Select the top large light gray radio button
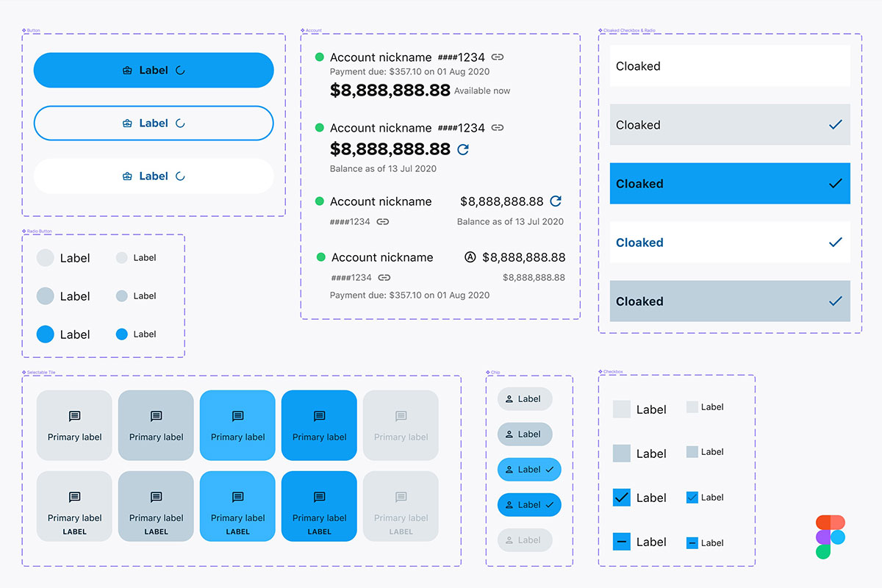 [46, 258]
